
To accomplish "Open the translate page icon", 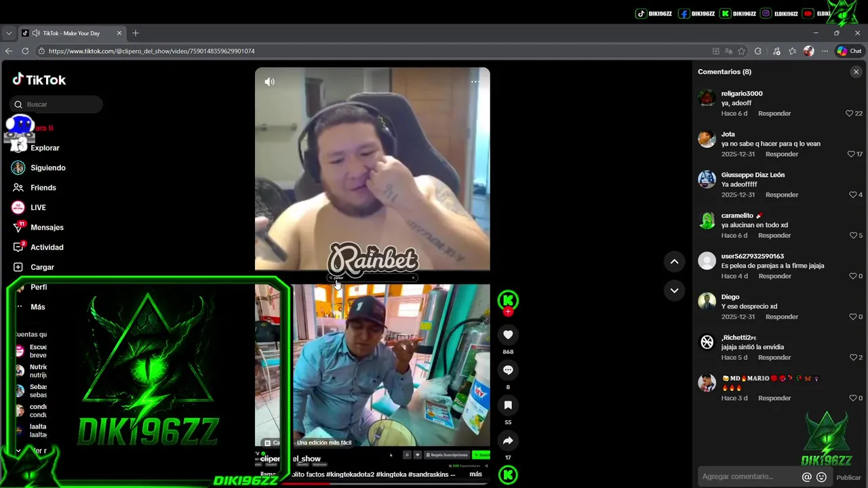I will [x=728, y=51].
